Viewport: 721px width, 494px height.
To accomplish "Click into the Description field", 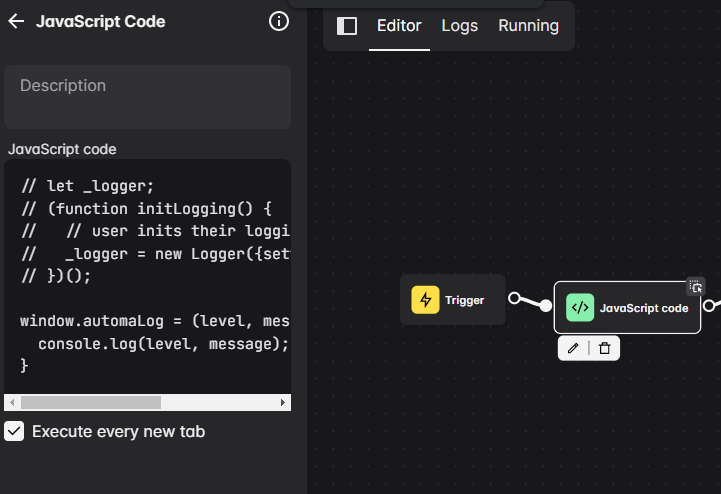I will [147, 97].
